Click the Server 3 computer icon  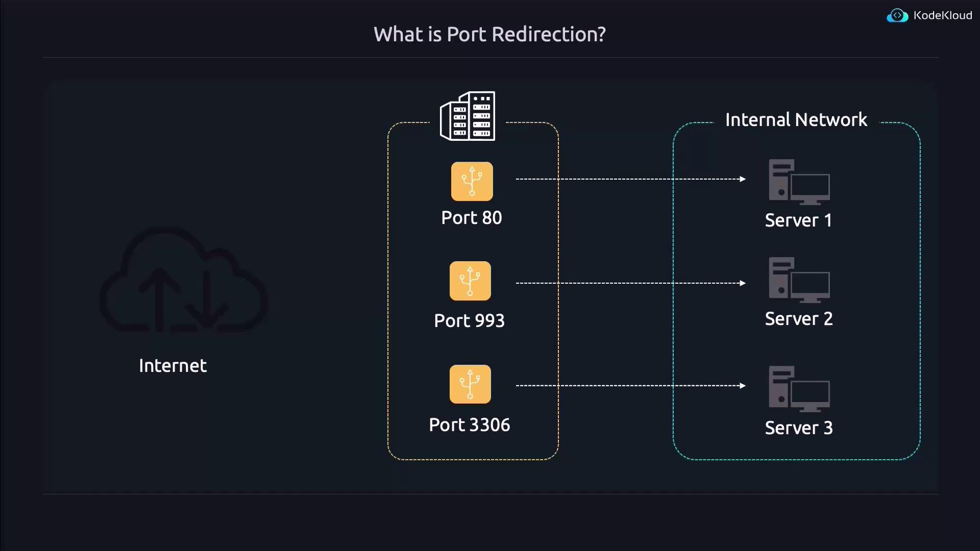[x=799, y=389]
